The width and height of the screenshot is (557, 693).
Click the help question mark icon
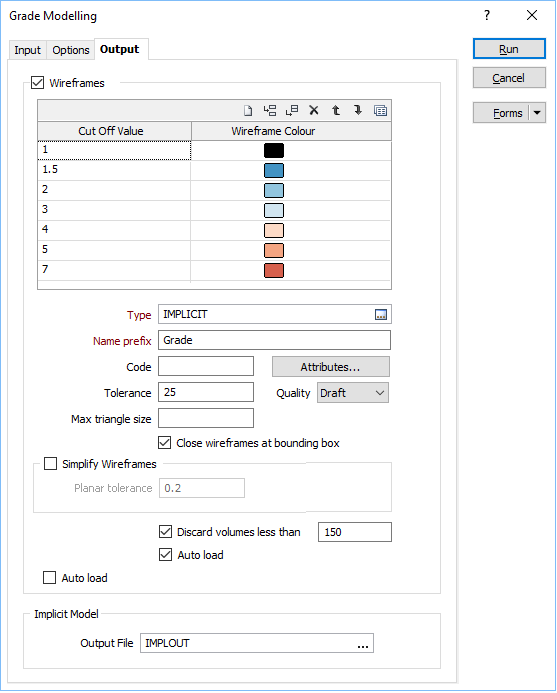pyautogui.click(x=487, y=15)
